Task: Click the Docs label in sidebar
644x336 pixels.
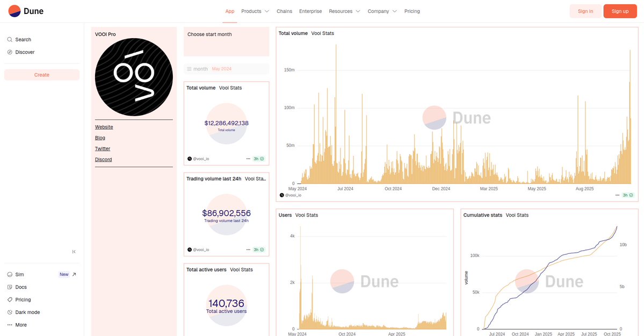Action: click(x=21, y=287)
